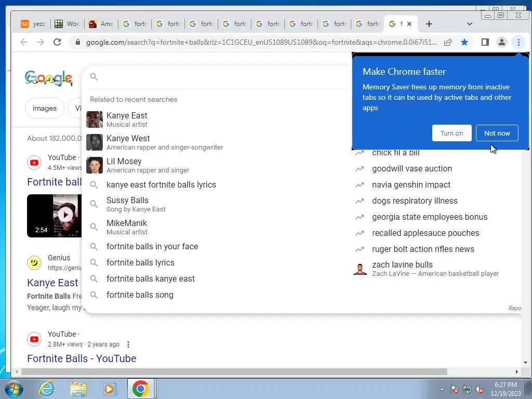The height and width of the screenshot is (399, 532).
Task: Choose Kanye East musical artist suggestion
Action: (217, 119)
